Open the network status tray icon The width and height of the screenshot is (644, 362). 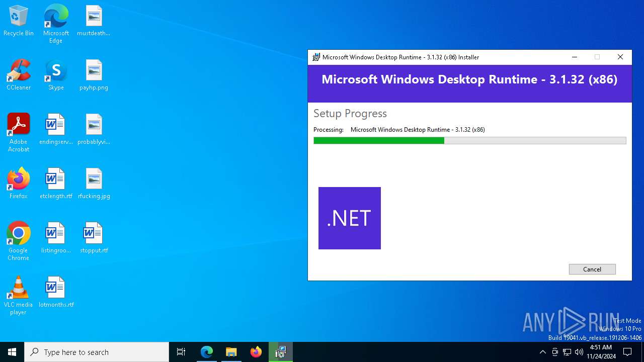(x=567, y=352)
